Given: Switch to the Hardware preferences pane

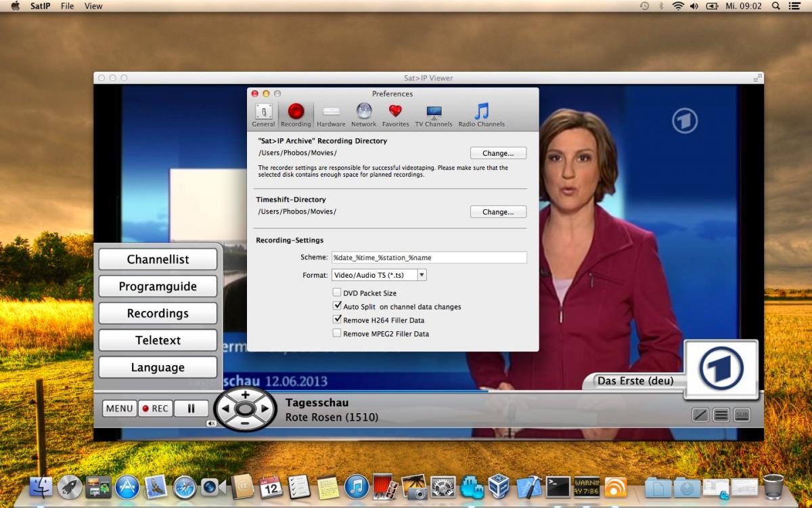Looking at the screenshot, I should 331,114.
